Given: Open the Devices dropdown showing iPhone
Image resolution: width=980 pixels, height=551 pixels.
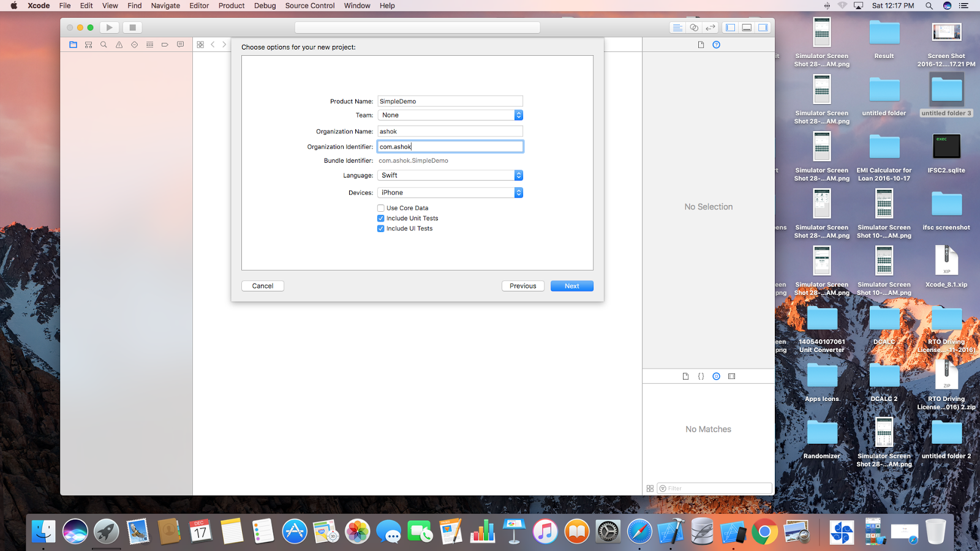Looking at the screenshot, I should coord(450,193).
